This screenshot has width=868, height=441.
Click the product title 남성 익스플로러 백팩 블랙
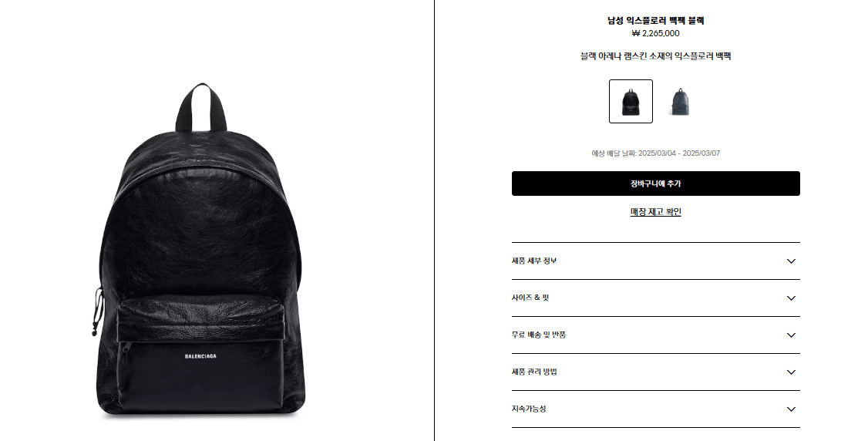(x=655, y=21)
